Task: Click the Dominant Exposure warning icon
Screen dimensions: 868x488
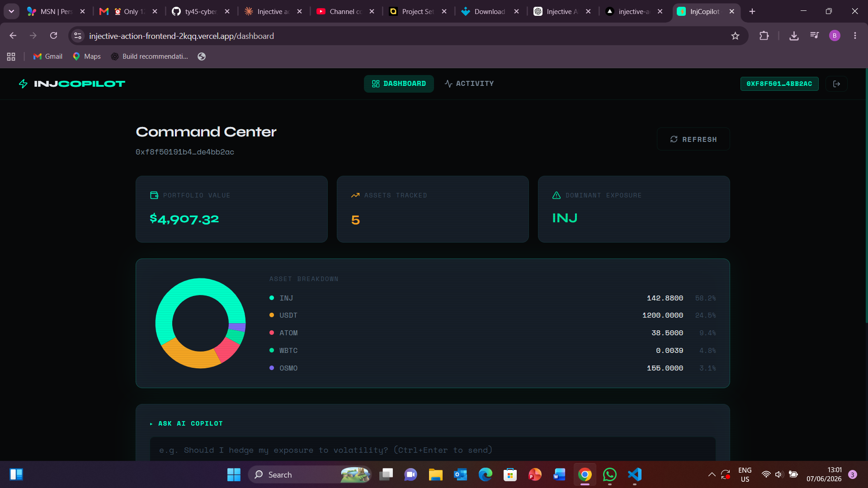Action: tap(557, 195)
